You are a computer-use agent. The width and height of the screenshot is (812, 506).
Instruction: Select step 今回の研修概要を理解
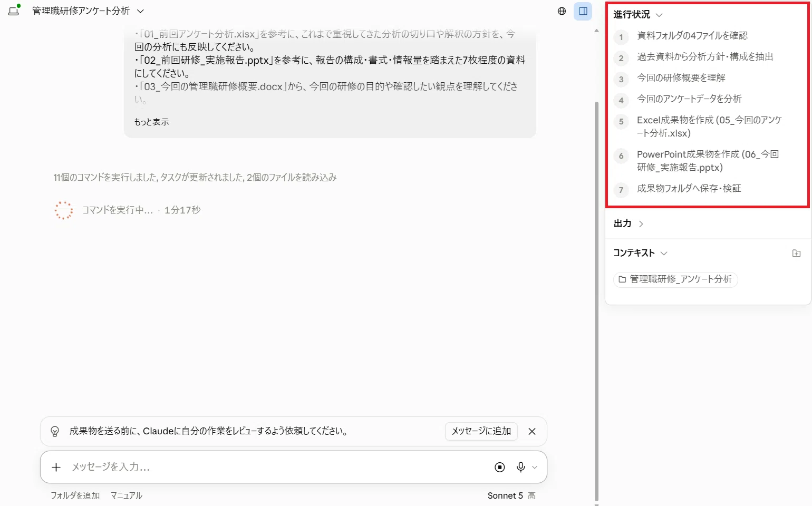pos(681,78)
